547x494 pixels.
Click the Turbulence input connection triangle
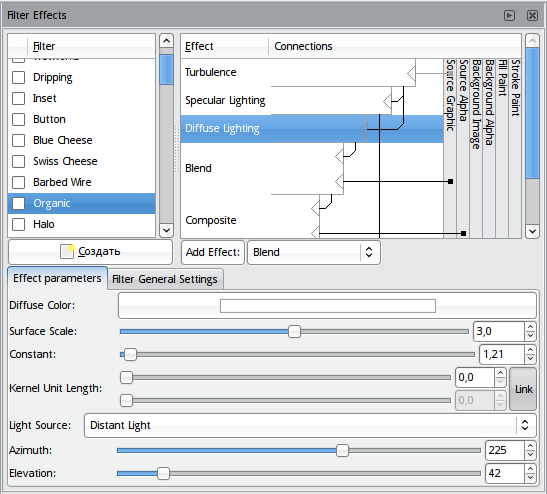411,74
